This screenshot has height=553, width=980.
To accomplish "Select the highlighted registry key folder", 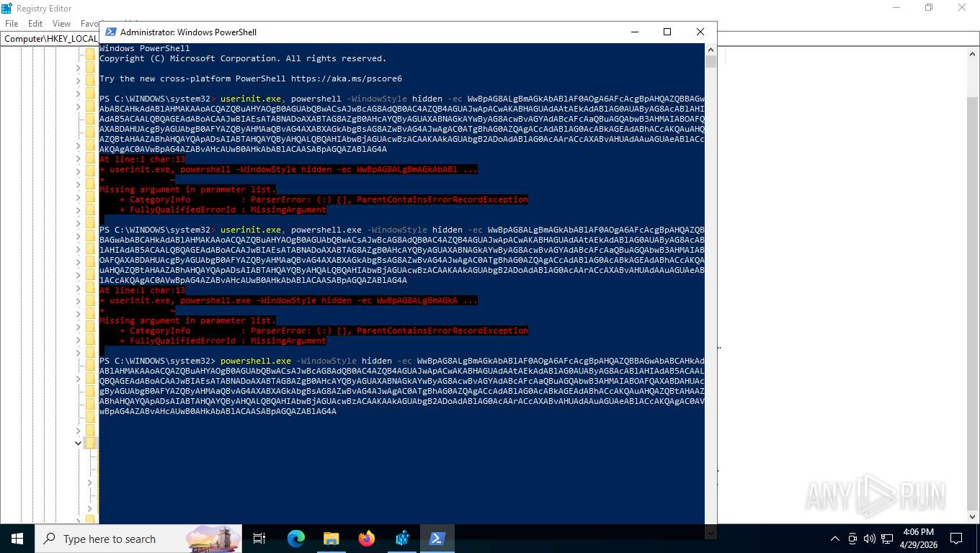I will [x=90, y=443].
